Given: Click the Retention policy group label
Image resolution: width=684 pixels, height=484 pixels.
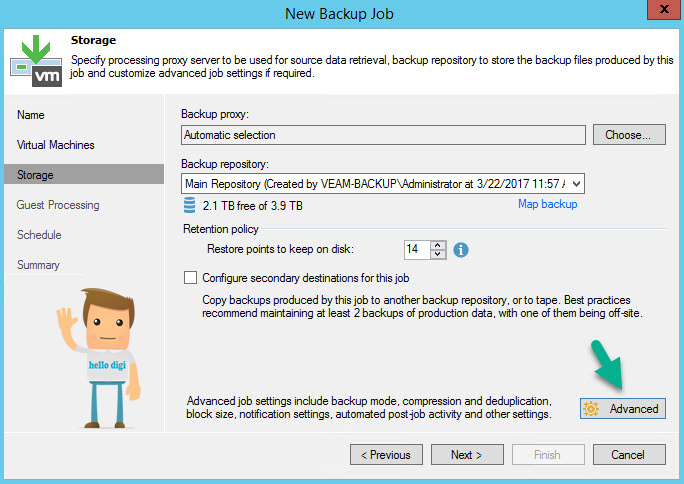Looking at the screenshot, I should pyautogui.click(x=221, y=229).
